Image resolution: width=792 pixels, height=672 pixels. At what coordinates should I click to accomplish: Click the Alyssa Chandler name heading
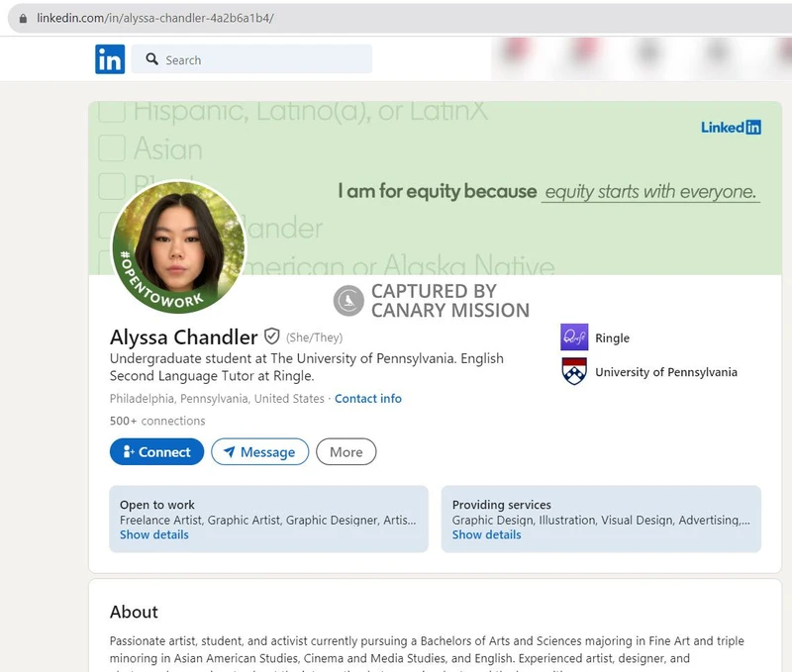[x=184, y=336]
